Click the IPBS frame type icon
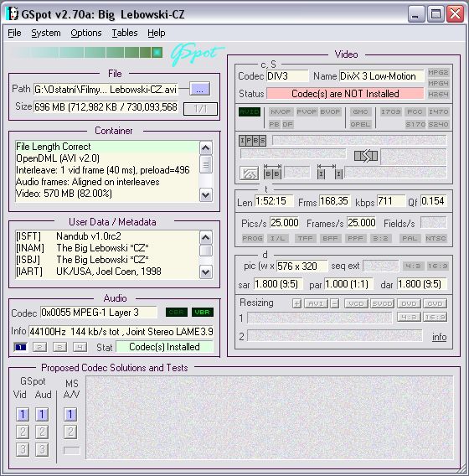Image resolution: width=469 pixels, height=476 pixels. (252, 141)
